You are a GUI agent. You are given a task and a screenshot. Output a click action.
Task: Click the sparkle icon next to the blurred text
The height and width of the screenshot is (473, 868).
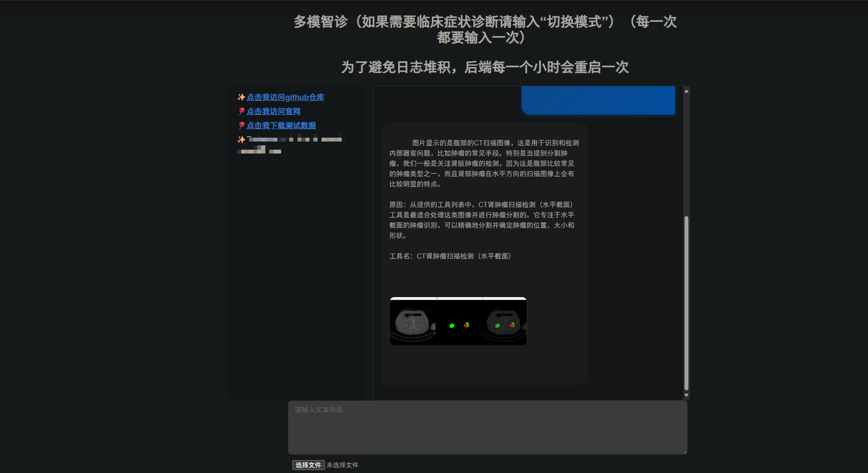click(241, 139)
